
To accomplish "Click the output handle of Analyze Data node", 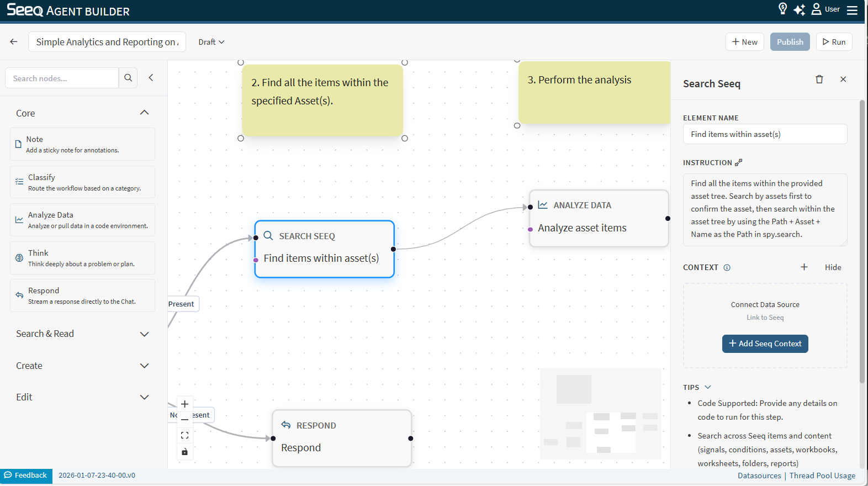I will click(668, 218).
